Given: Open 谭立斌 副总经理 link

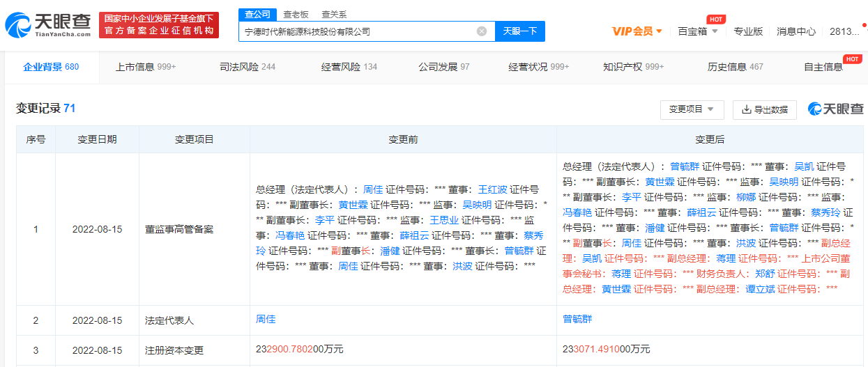Looking at the screenshot, I should click(x=761, y=288).
